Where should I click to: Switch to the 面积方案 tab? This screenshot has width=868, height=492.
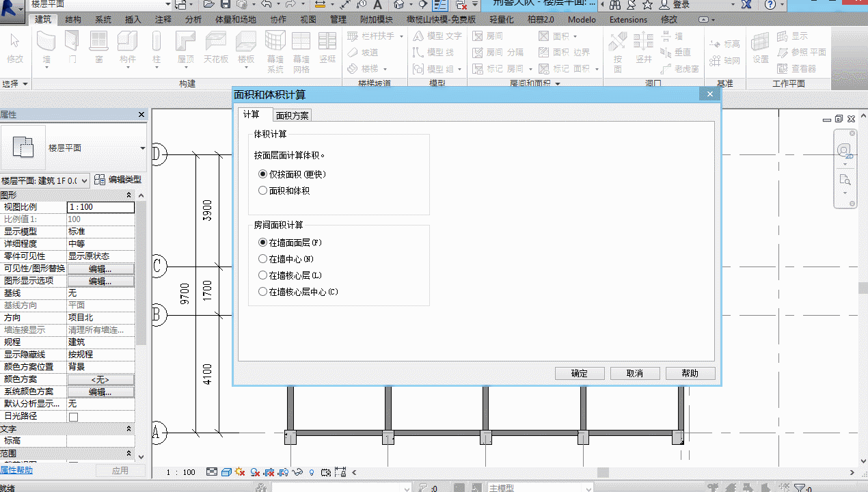[293, 115]
